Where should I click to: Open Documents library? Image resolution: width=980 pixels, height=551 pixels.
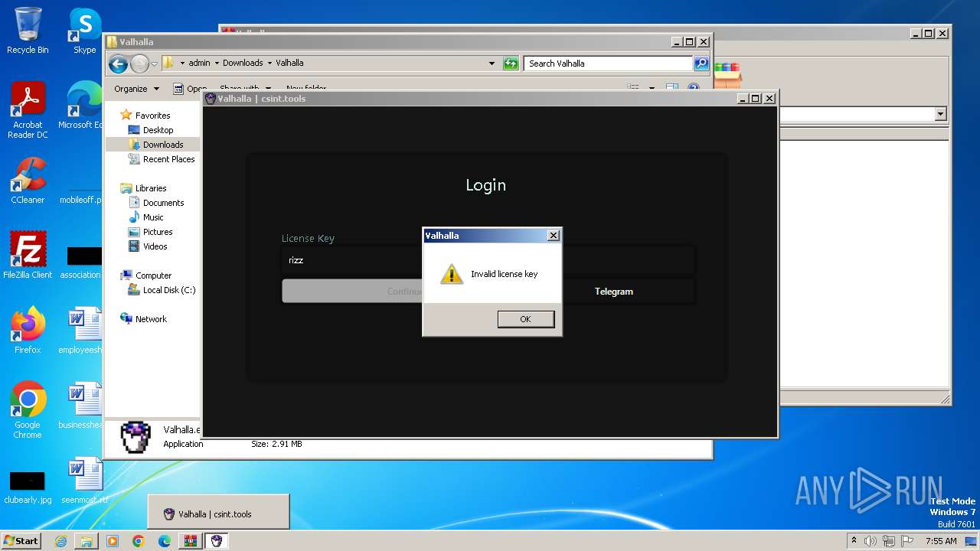coord(163,203)
